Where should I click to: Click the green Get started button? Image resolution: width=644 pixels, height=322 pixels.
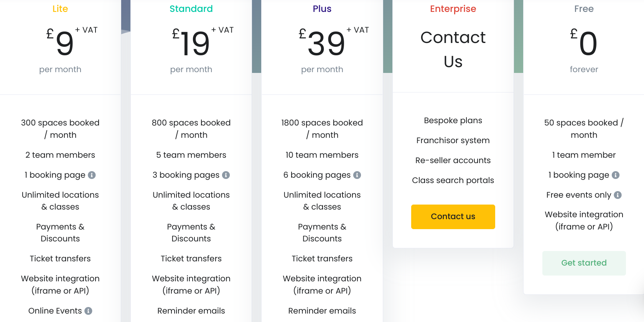(584, 263)
